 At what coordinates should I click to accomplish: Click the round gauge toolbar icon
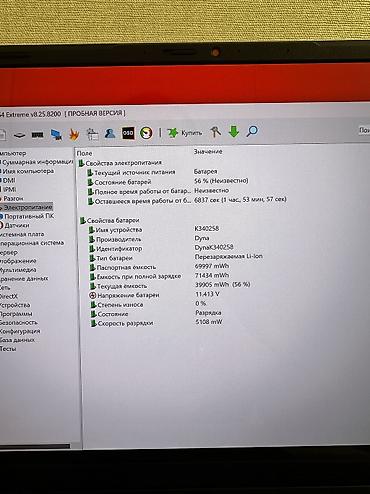[146, 133]
